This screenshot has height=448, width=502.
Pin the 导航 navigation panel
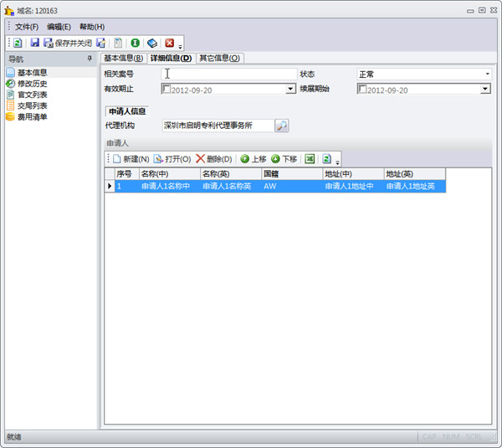90,59
